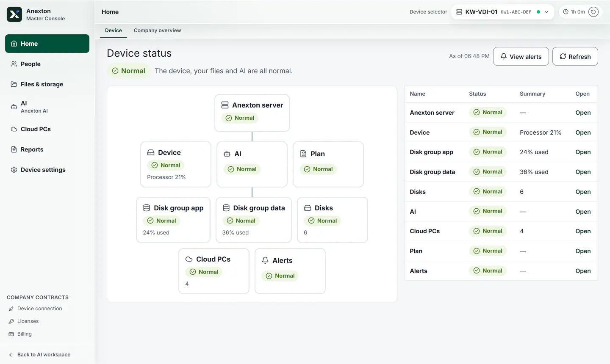610x364 pixels.
Task: Open the Disk group data row link
Action: [x=583, y=172]
